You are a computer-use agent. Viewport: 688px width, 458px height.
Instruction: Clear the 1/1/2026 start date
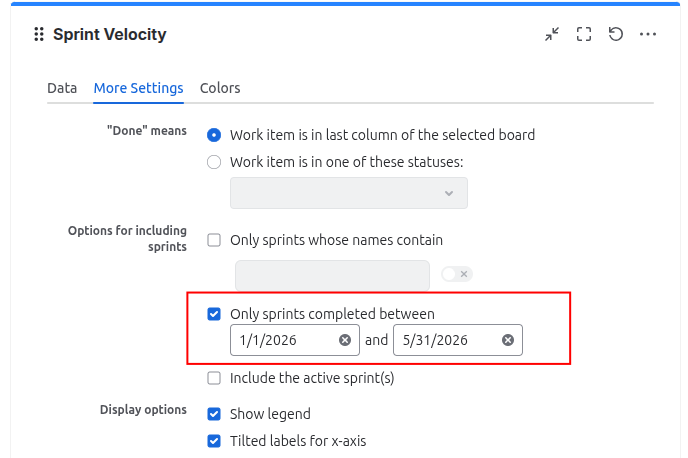[345, 340]
